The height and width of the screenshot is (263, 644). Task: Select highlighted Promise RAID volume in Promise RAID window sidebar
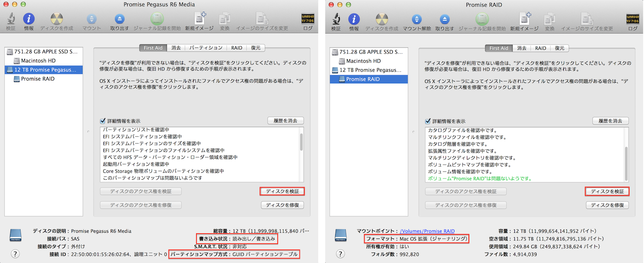369,79
